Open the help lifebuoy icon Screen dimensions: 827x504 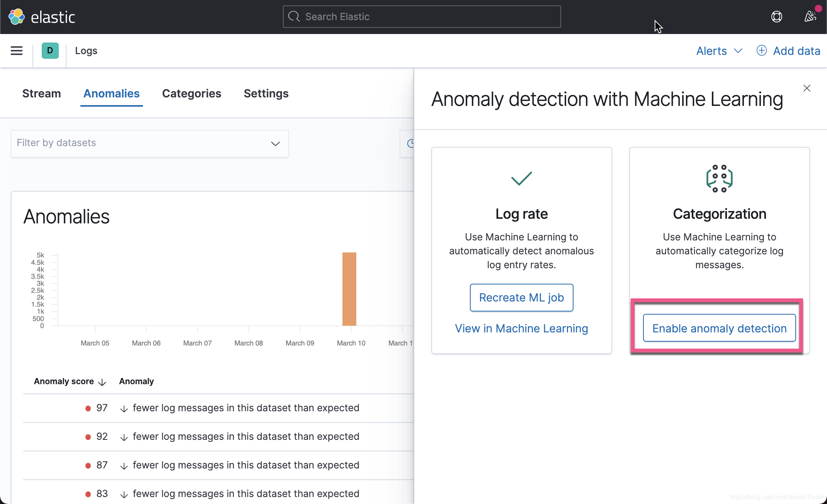(776, 17)
